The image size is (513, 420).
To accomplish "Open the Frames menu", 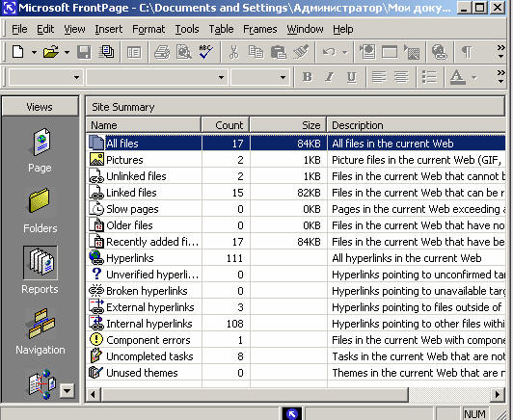I will [x=259, y=30].
